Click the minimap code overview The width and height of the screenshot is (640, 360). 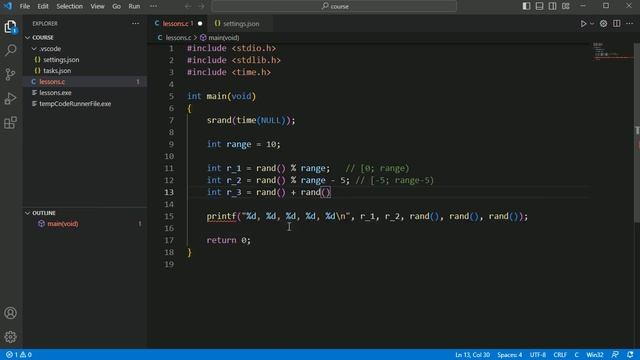pos(612,51)
